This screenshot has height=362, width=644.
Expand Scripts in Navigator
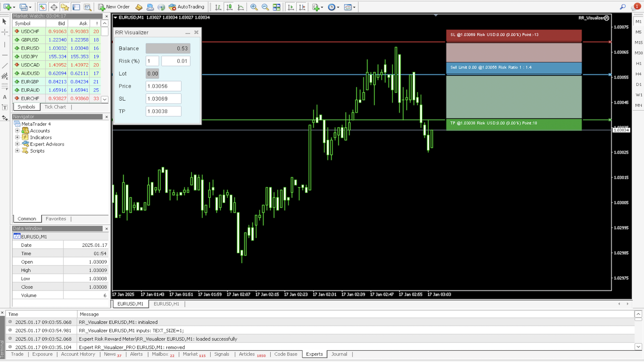pos(17,151)
